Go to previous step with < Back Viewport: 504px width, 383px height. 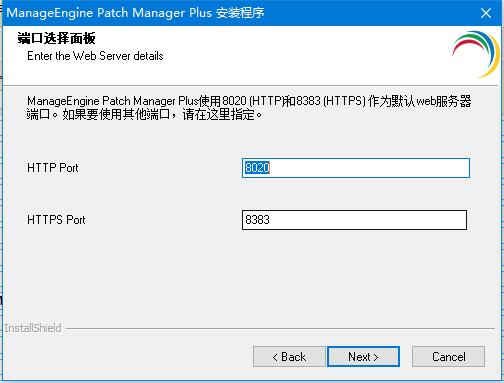point(289,356)
